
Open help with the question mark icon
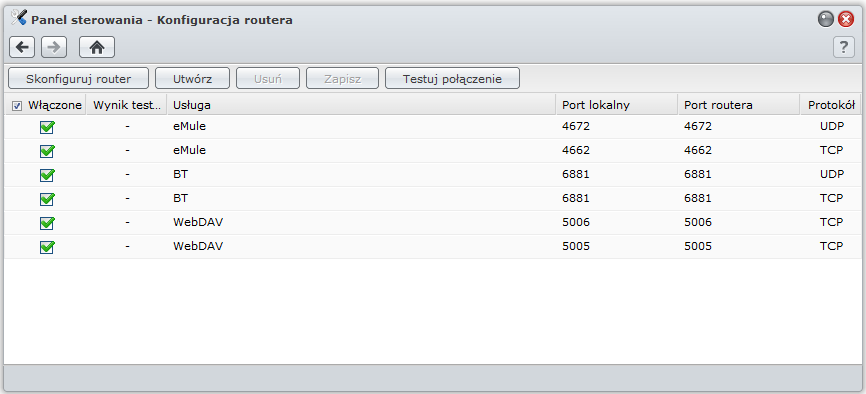point(843,48)
